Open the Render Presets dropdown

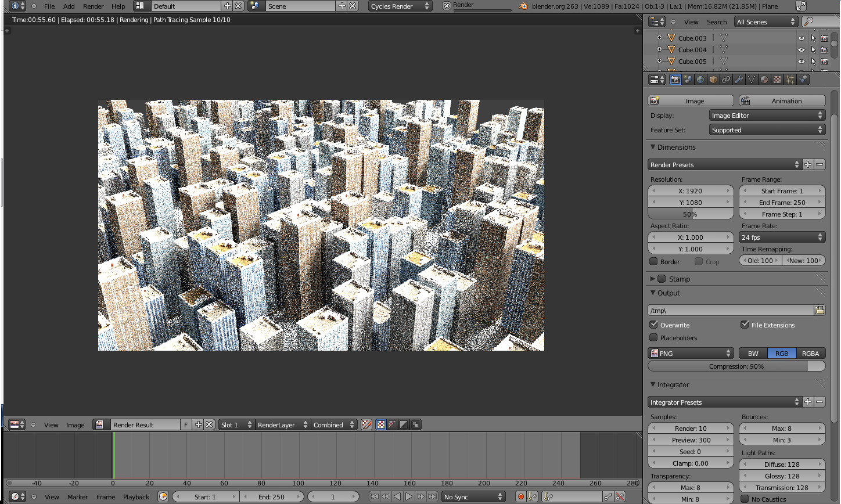[x=724, y=165]
